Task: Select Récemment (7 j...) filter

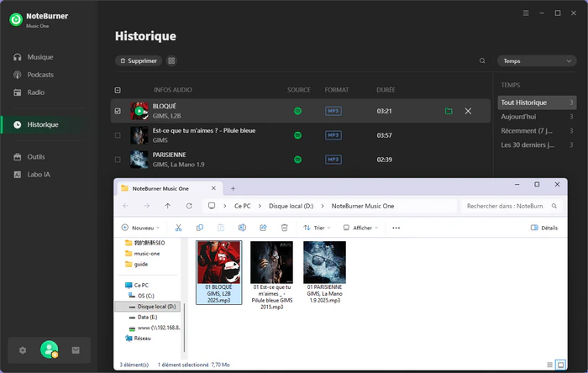Action: (x=537, y=131)
